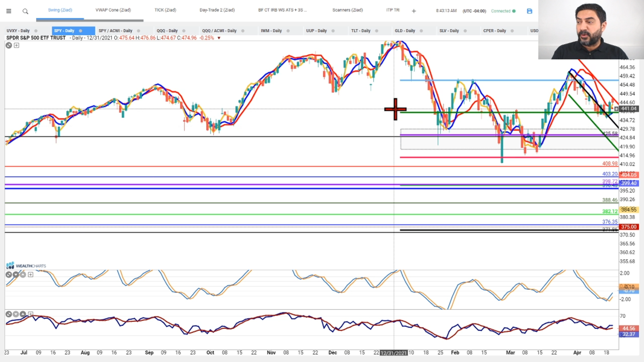Screen dimensions: 644x362
Task: Toggle the link dot on CPER - Daily tab
Action: point(512,31)
